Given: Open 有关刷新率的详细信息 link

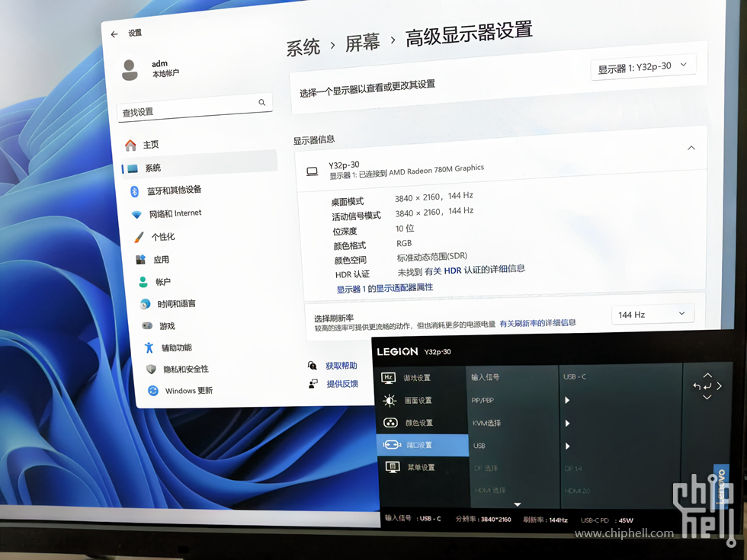Looking at the screenshot, I should click(538, 323).
